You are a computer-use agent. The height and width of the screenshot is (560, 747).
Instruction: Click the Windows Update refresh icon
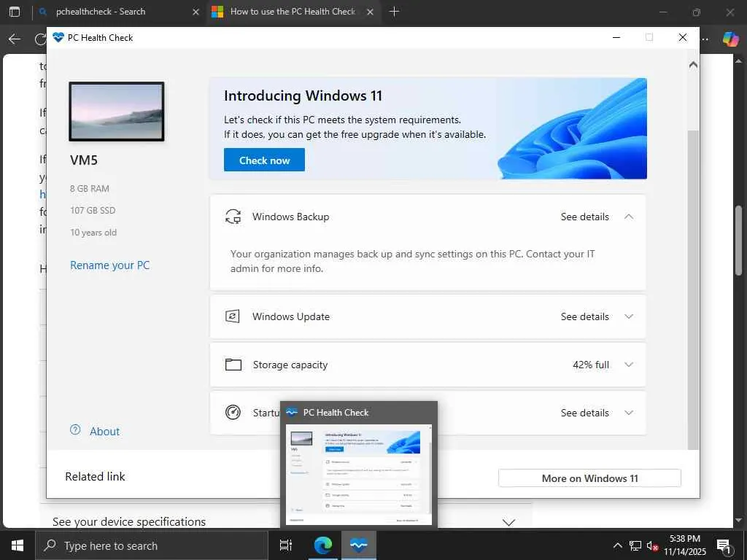click(233, 316)
